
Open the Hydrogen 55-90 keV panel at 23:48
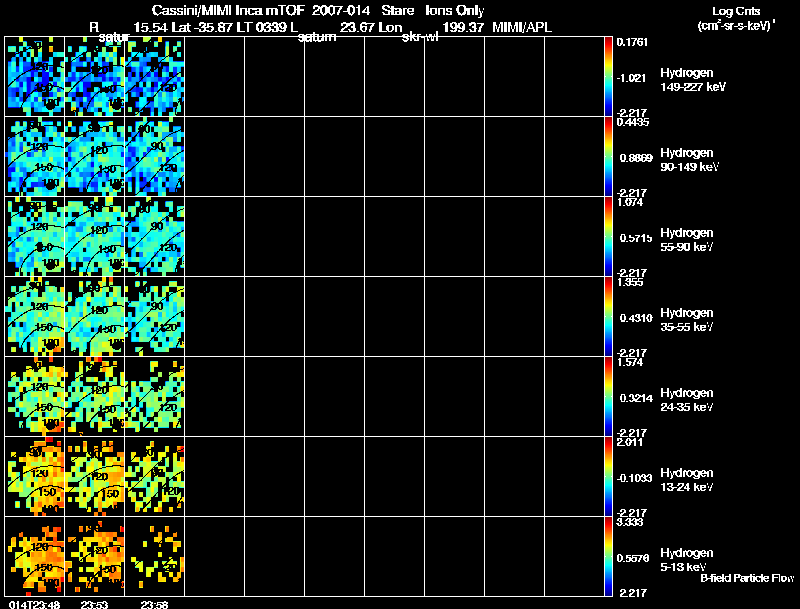coord(35,237)
